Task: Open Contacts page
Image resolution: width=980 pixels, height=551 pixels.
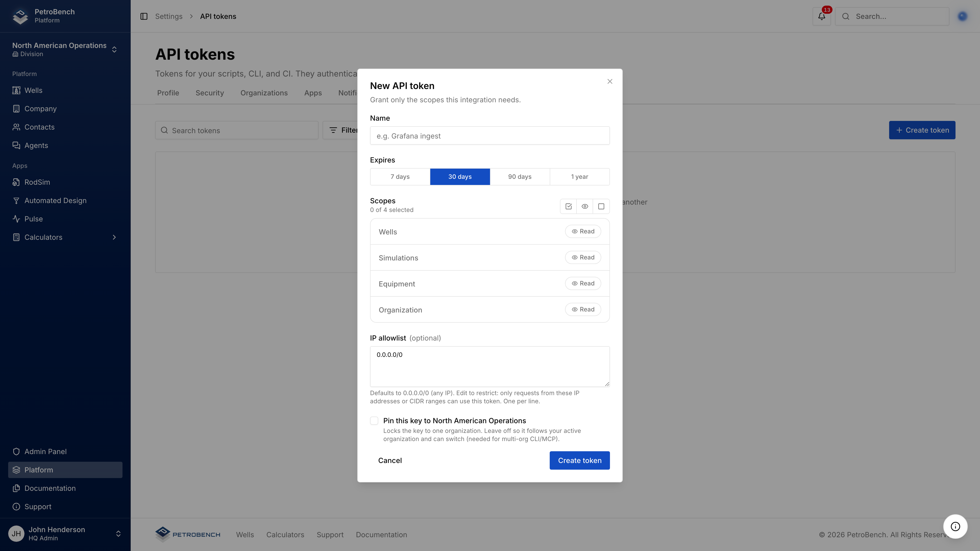Action: pyautogui.click(x=65, y=127)
